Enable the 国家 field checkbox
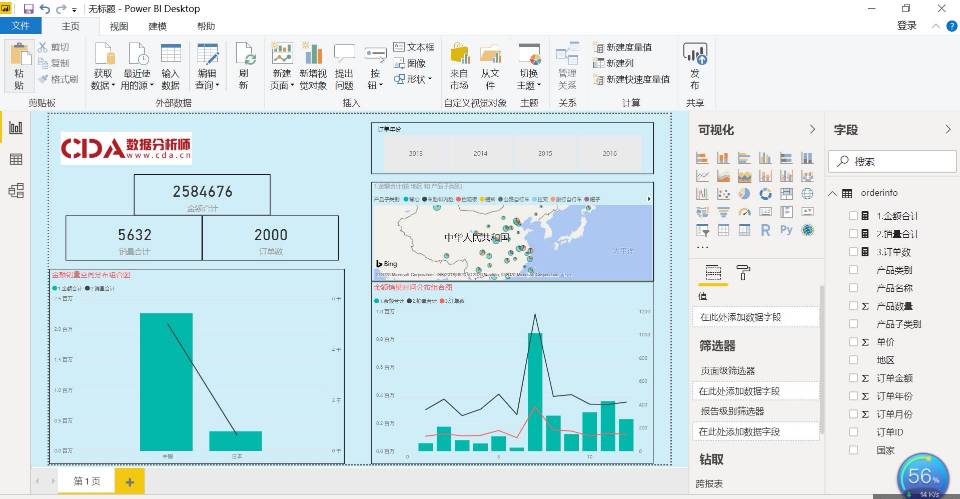 [853, 450]
